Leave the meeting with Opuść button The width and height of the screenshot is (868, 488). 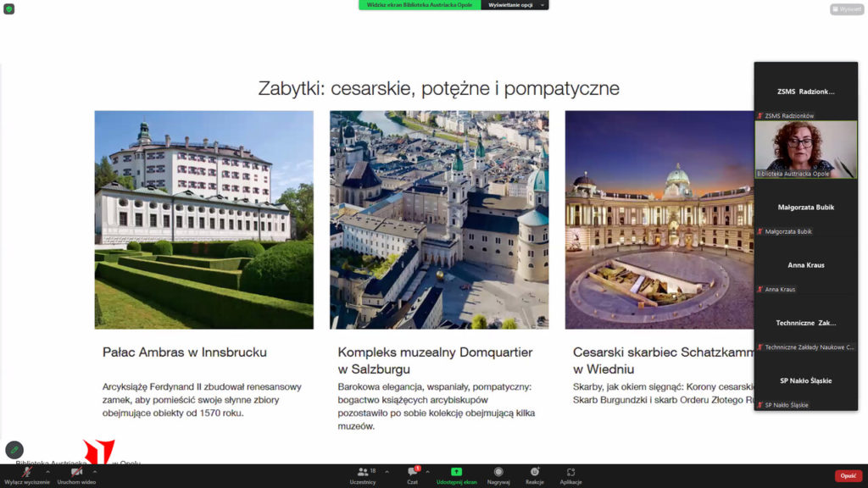pyautogui.click(x=848, y=476)
